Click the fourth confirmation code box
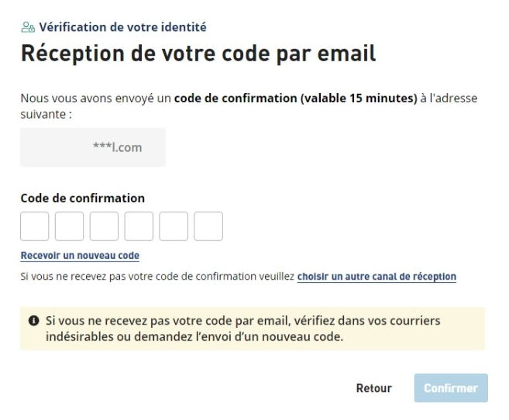This screenshot has width=509, height=420. (x=139, y=226)
